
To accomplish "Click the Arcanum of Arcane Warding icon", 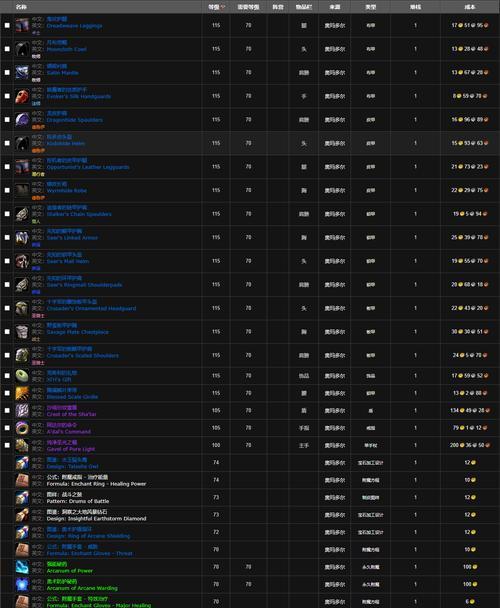I will click(22, 584).
